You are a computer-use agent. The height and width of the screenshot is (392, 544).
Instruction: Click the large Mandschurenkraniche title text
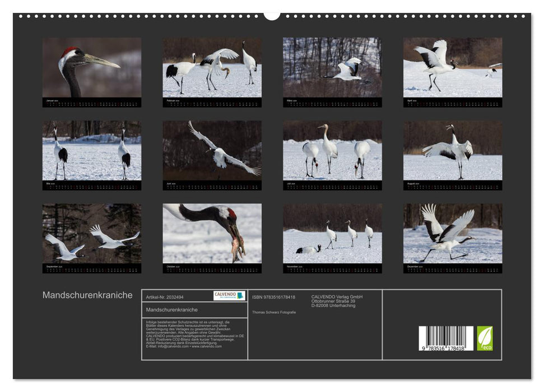(87, 295)
